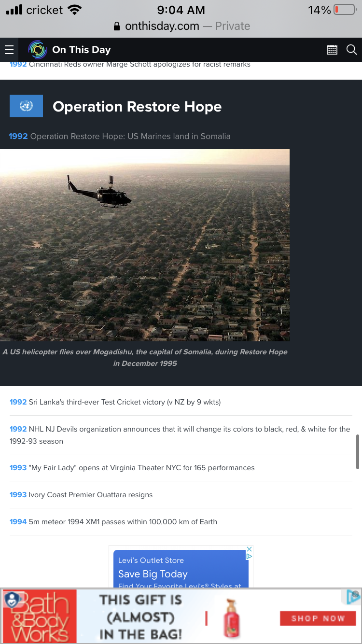Tap the On This Day logo
Screen dimensions: 362x644
(37, 50)
